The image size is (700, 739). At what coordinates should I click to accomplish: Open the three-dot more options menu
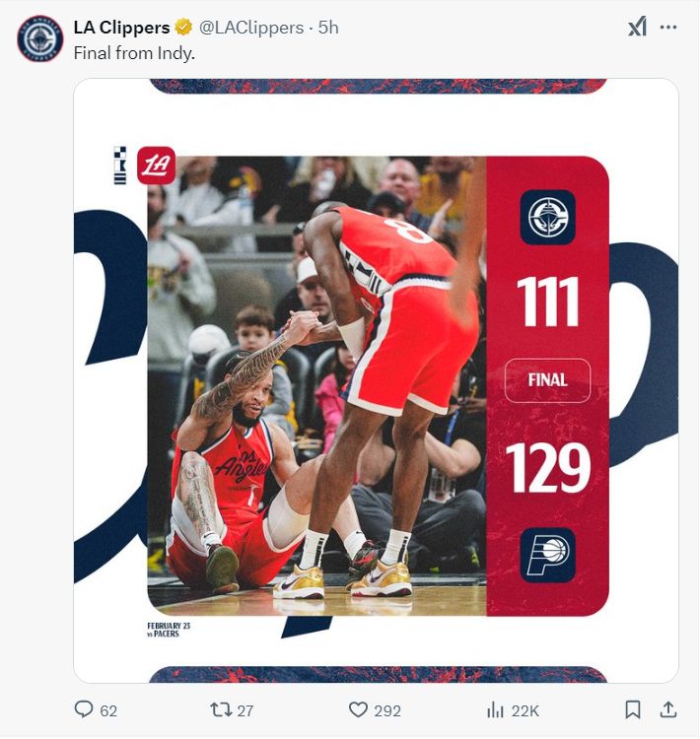[x=668, y=28]
